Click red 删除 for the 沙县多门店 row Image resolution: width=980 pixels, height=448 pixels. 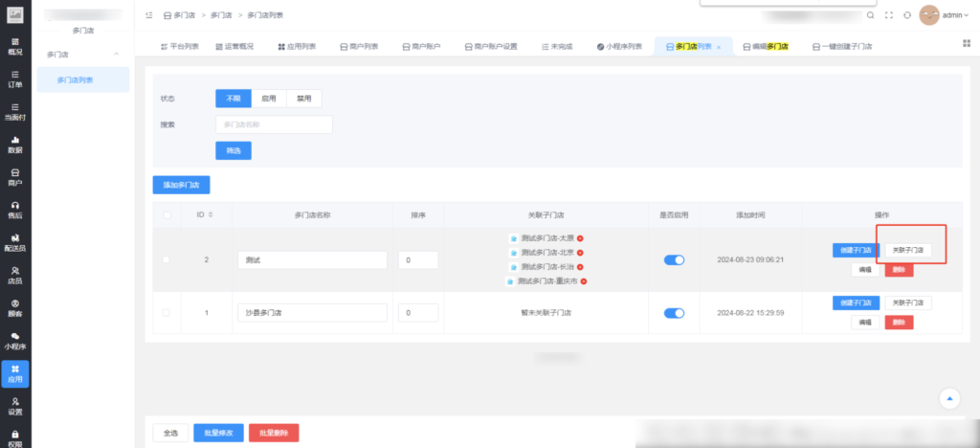coord(899,323)
